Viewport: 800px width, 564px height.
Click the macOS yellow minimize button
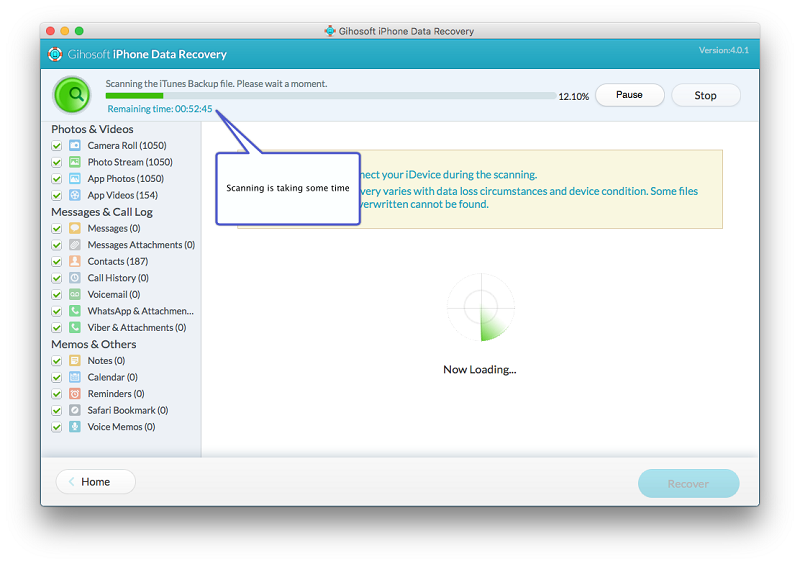[65, 31]
